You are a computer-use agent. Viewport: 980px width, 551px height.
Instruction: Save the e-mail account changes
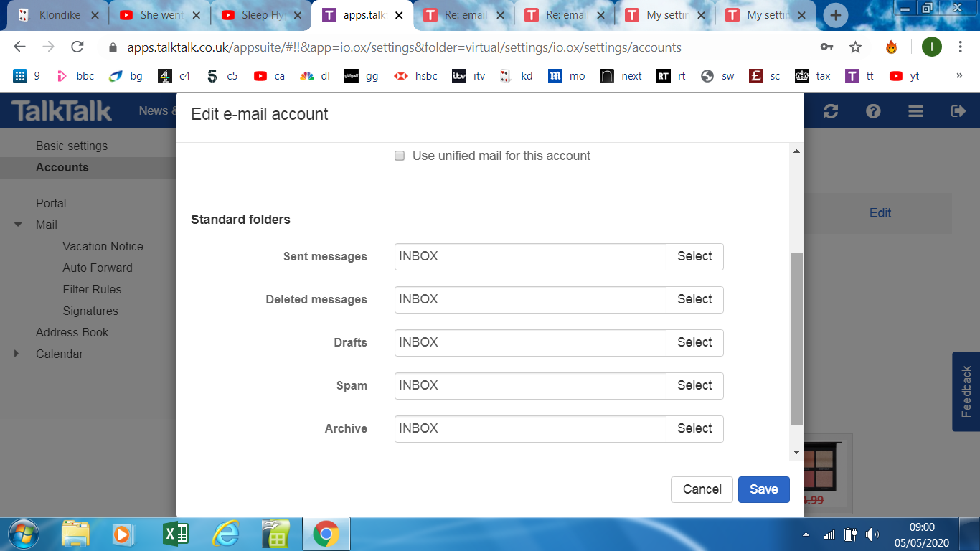point(763,489)
